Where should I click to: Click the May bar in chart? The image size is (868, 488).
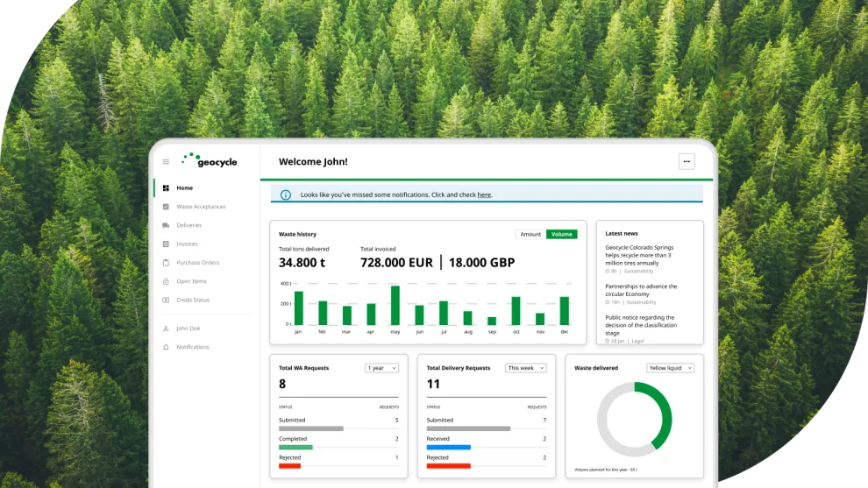(395, 306)
